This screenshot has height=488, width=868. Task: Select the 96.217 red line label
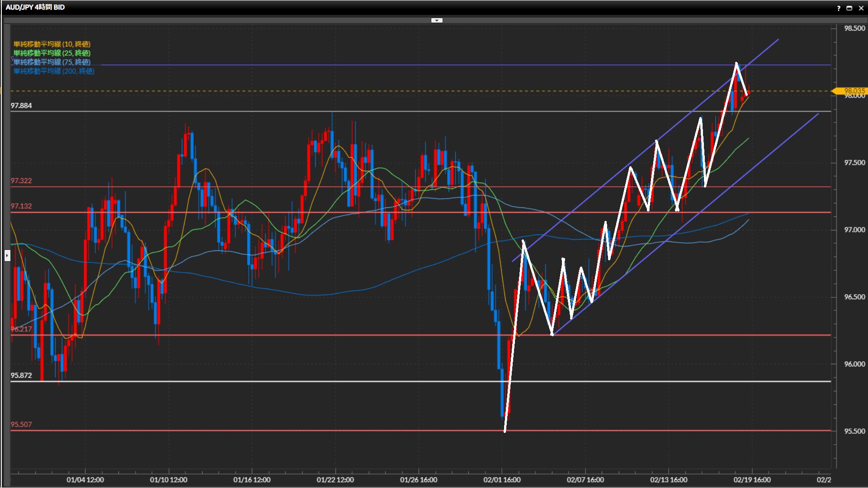click(21, 329)
